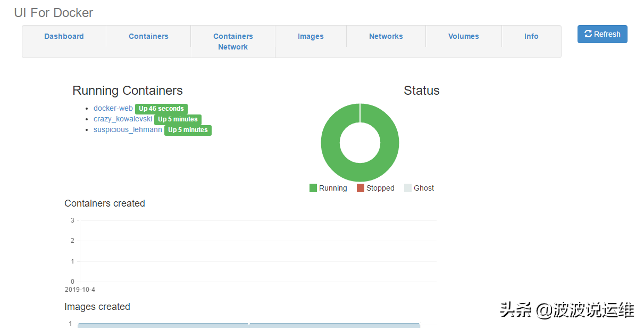Select the Volumes tab
Viewport: 644px width, 328px height.
[x=464, y=36]
